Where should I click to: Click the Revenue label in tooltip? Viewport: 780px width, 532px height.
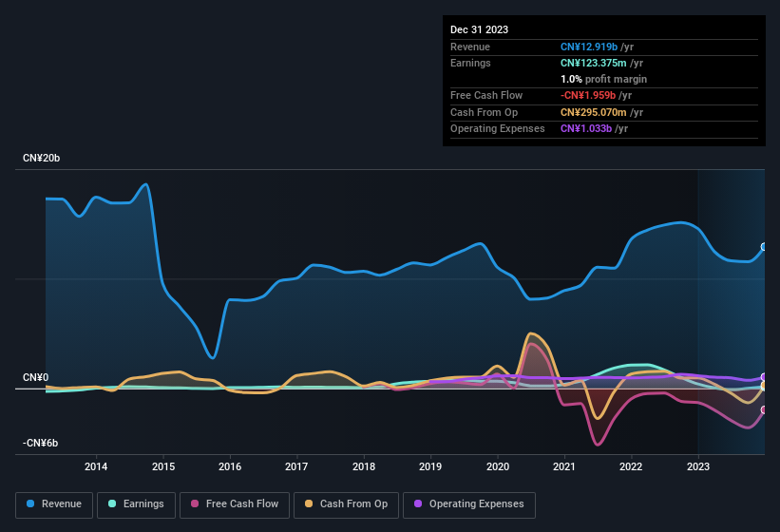click(470, 47)
